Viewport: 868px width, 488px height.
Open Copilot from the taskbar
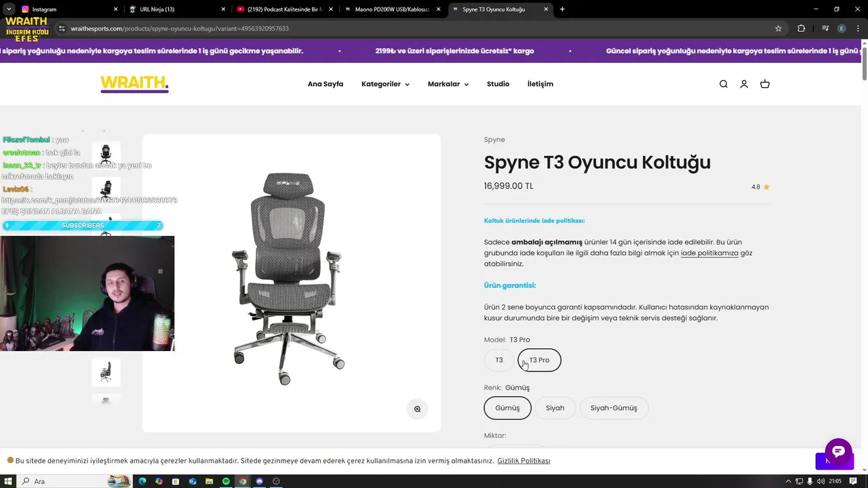click(x=159, y=481)
